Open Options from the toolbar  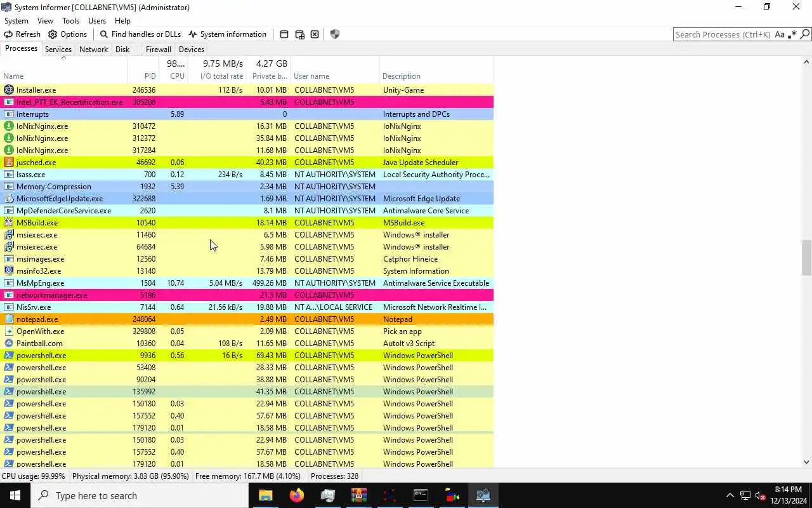pyautogui.click(x=67, y=34)
